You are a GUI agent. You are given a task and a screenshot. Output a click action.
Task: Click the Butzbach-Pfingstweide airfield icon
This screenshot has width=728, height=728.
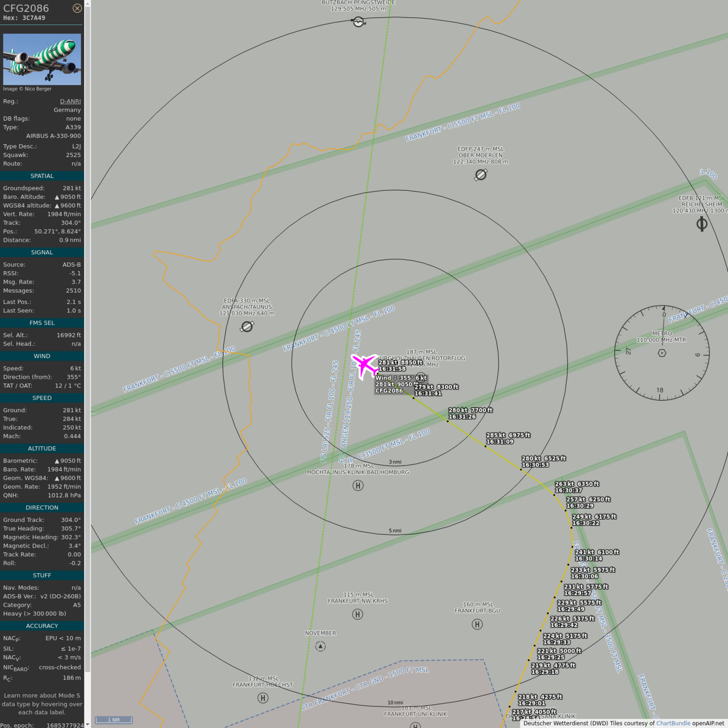[358, 22]
